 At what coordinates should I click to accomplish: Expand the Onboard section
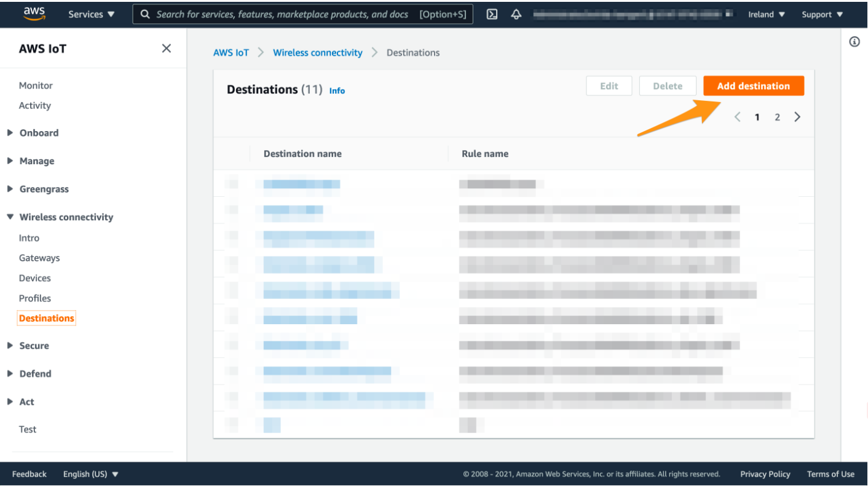point(33,133)
